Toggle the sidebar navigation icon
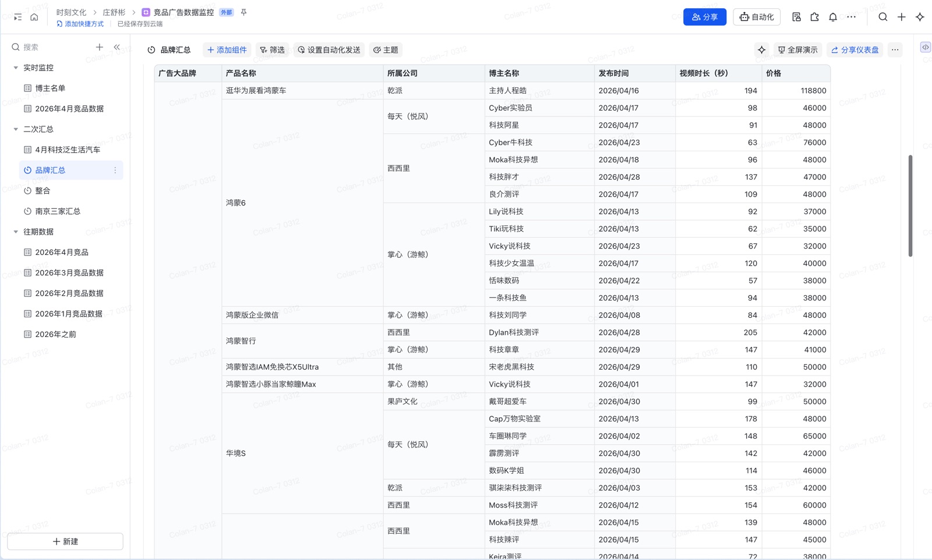 click(x=17, y=17)
